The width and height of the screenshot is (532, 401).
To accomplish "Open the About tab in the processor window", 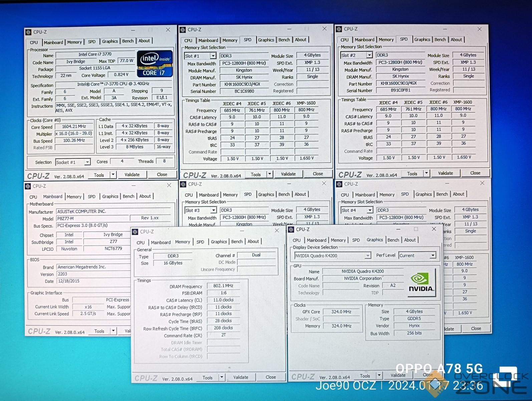I will click(144, 41).
